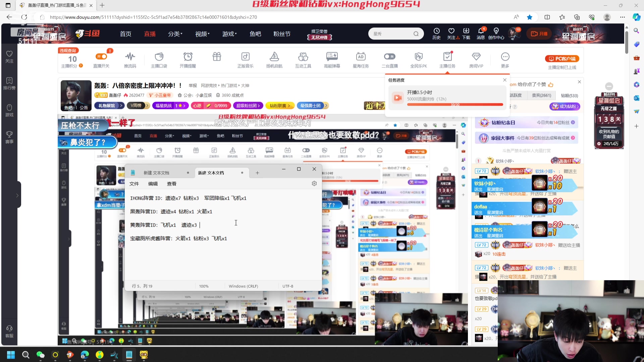Open the 房间VIP panel

pos(476,59)
